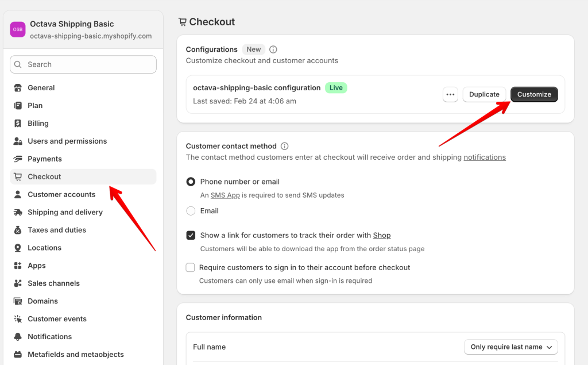Image resolution: width=588 pixels, height=365 pixels.
Task: Click the Shipping and delivery truck icon
Action: pos(17,213)
